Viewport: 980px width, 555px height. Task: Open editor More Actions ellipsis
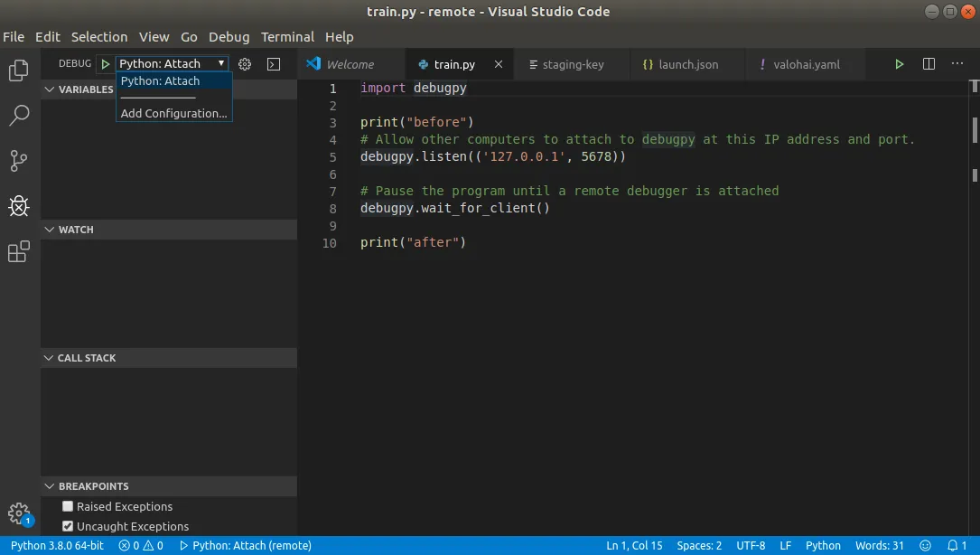coord(957,64)
